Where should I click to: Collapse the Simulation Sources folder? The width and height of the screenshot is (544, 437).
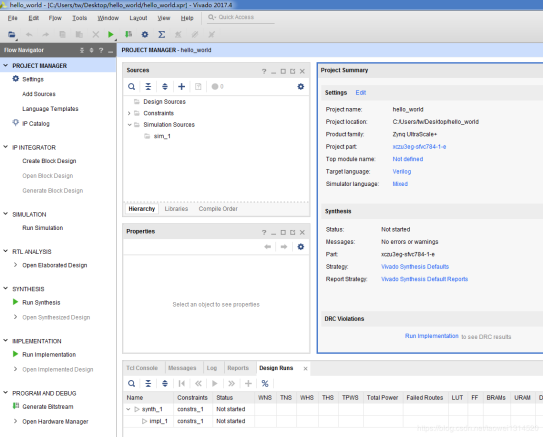coord(129,125)
